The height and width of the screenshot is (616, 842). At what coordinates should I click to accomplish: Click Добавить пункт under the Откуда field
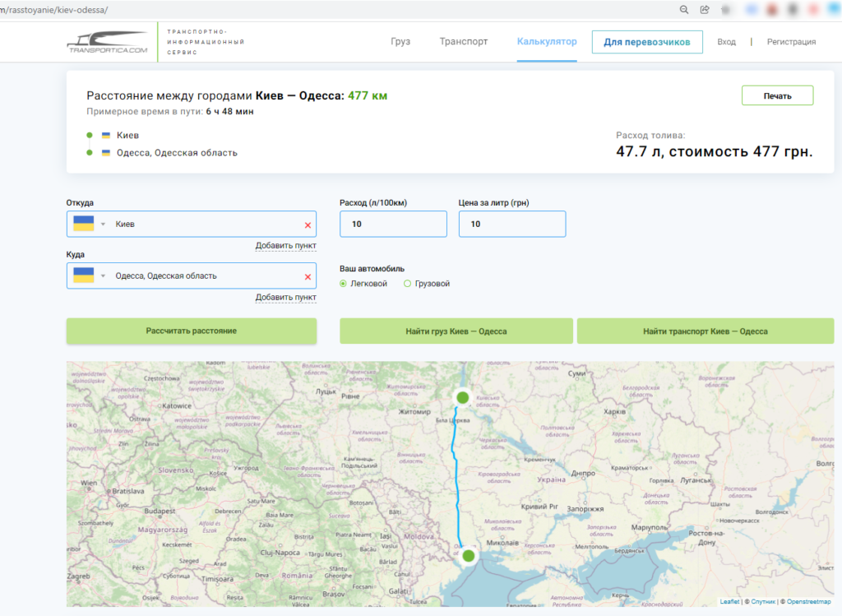coord(285,246)
